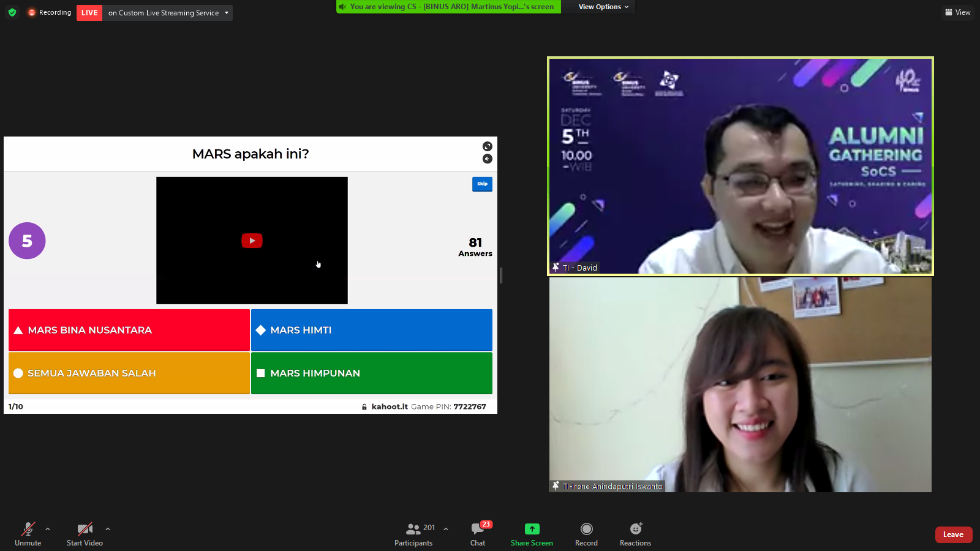The image size is (980, 551).
Task: Click the 81 Answers counter
Action: tap(475, 247)
